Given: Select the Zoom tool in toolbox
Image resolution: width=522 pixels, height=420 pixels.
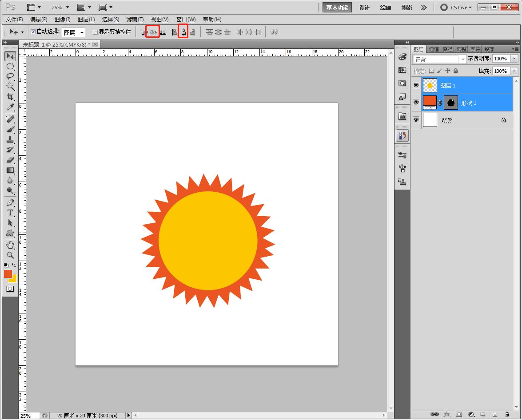Looking at the screenshot, I should point(10,255).
